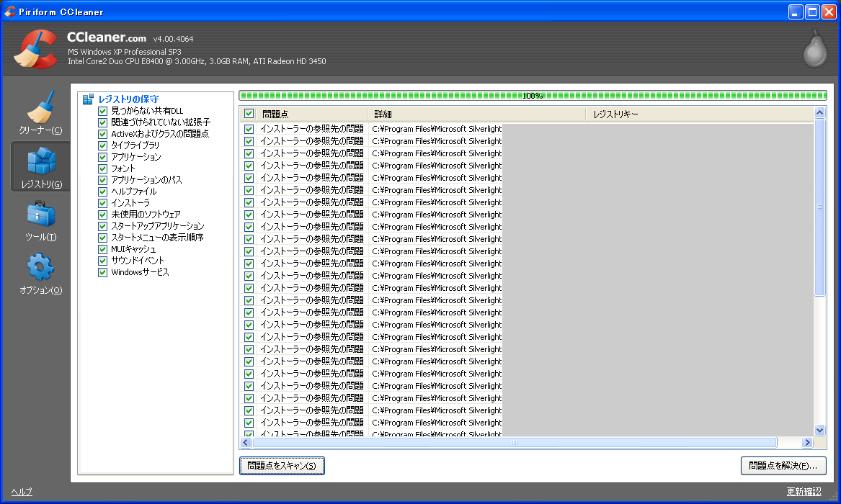Toggle 関連づけられていない拡張子 checkbox
This screenshot has height=504, width=841.
tap(103, 122)
